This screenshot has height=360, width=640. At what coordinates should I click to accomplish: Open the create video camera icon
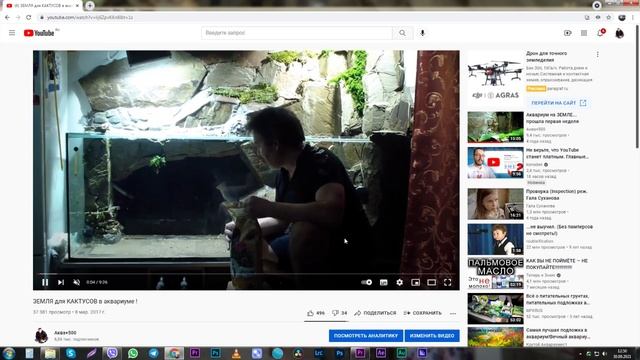point(568,33)
